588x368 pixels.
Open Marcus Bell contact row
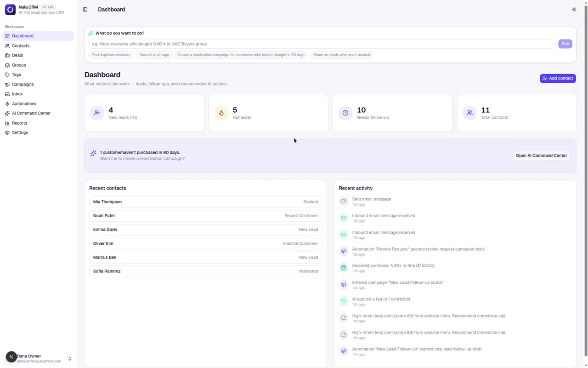(205, 258)
